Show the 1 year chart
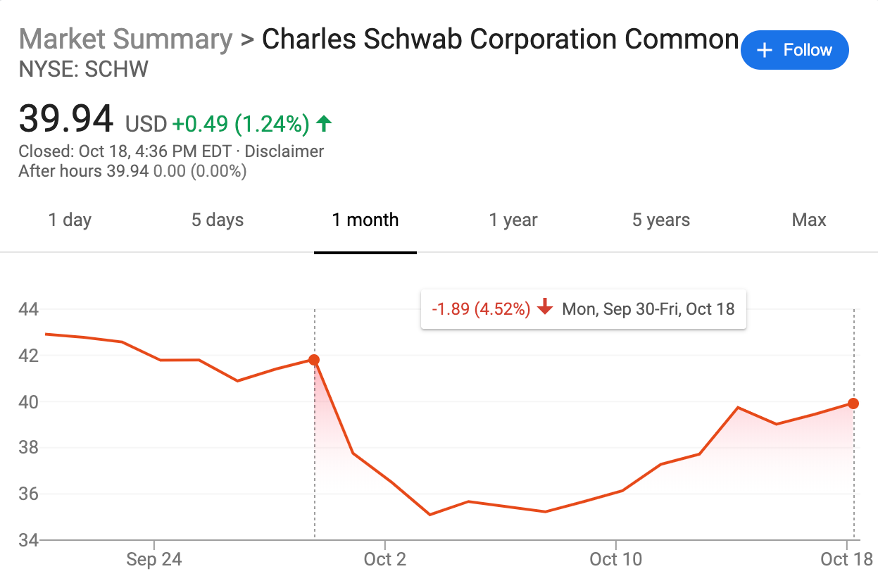 (x=513, y=220)
